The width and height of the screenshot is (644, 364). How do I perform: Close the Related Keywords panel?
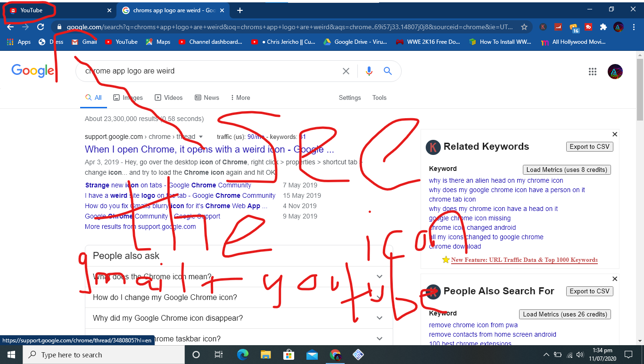(615, 134)
